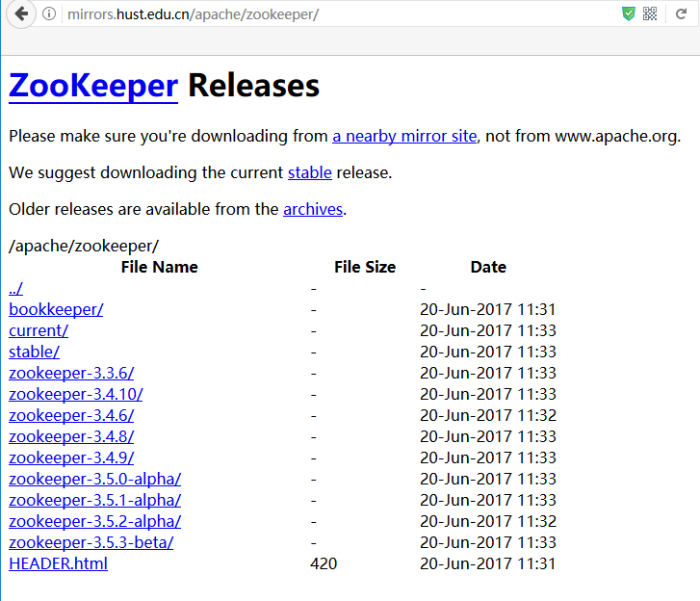Open the zookeeper-3.4.8/ folder
The height and width of the screenshot is (601, 700).
[71, 436]
